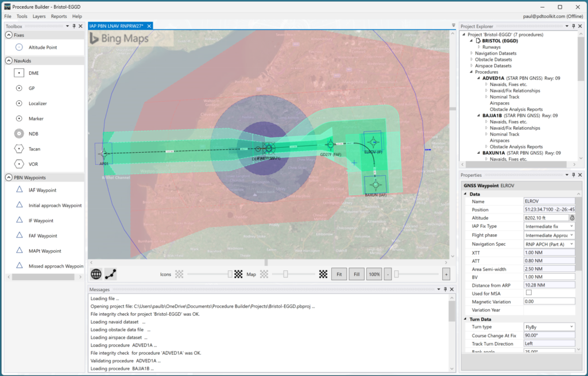
Task: Close the IAP PBN LNAV RNPRW27 tab
Action: tap(149, 26)
